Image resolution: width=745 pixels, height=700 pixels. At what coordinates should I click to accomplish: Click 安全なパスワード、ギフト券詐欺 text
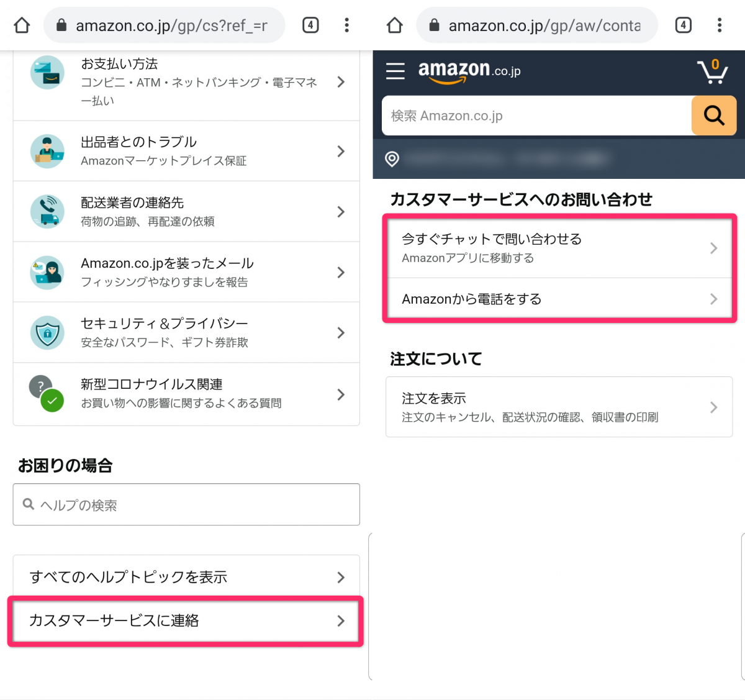click(x=165, y=342)
